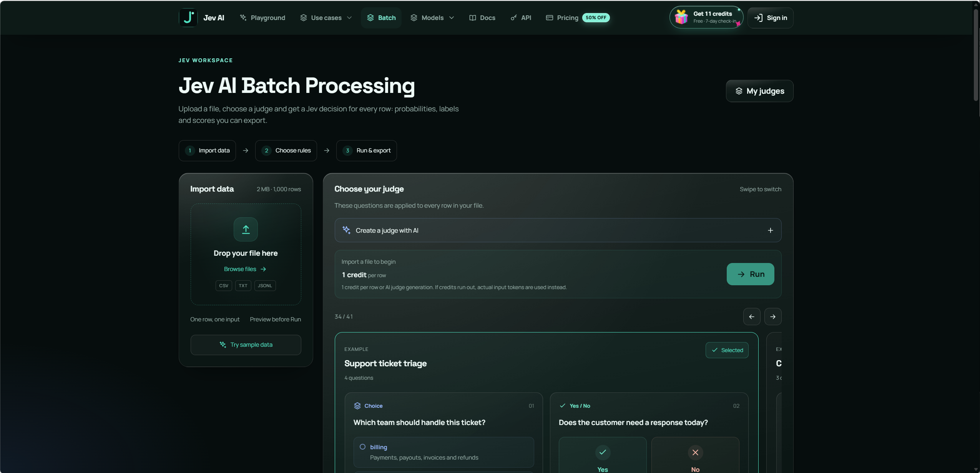
Task: Click the Choose rules step chip
Action: [x=286, y=150]
